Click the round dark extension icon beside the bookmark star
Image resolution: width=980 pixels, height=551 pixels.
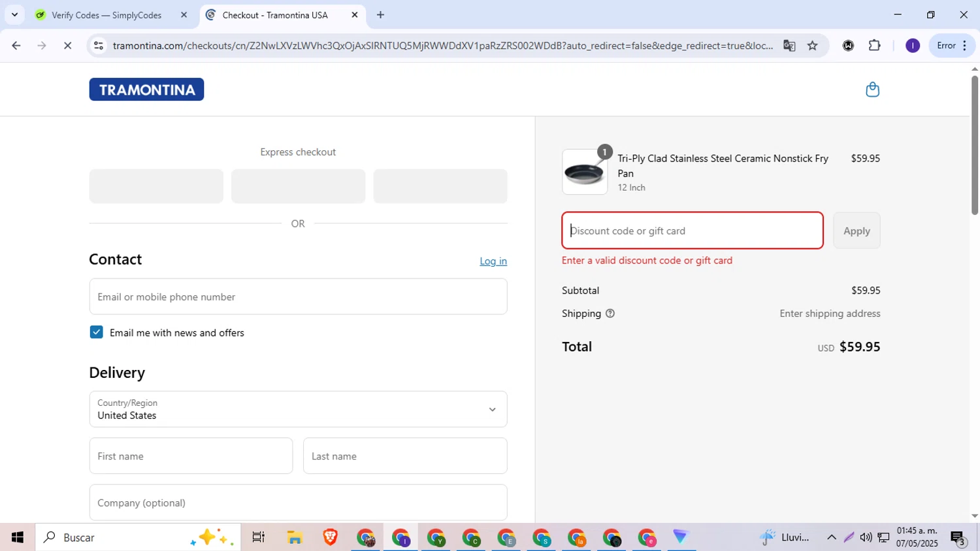(848, 46)
